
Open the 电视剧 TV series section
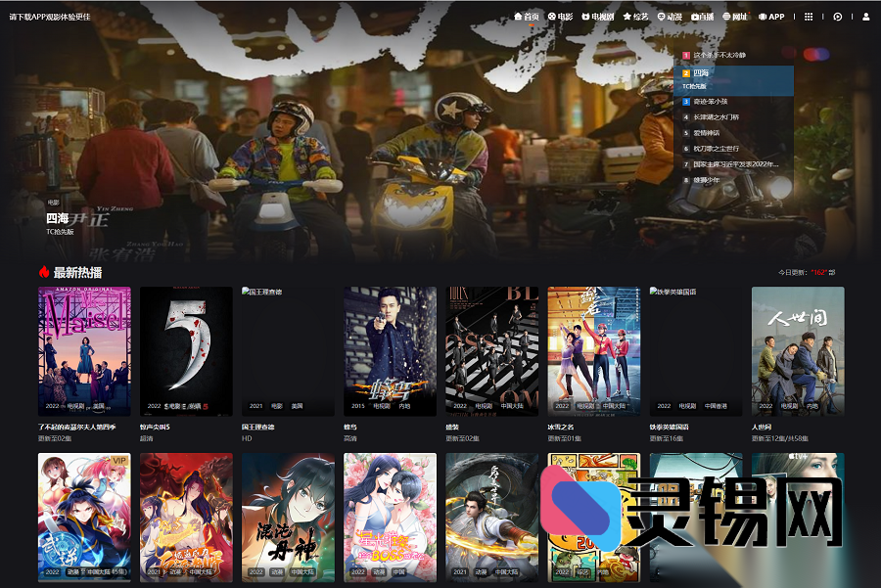pyautogui.click(x=597, y=17)
